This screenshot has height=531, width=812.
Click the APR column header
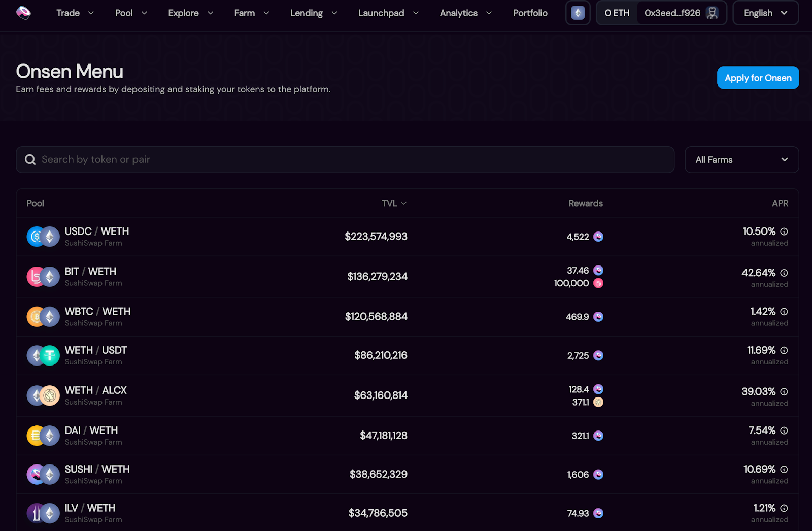click(x=780, y=203)
